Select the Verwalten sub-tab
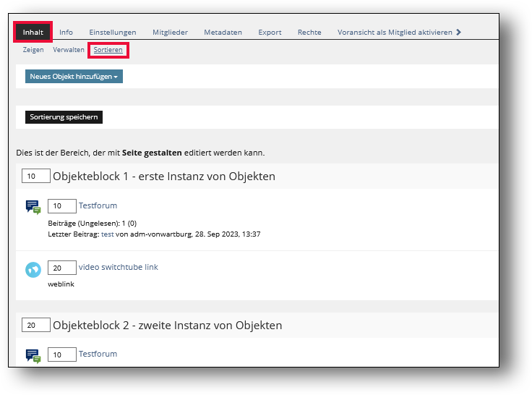This screenshot has height=395, width=532. pyautogui.click(x=69, y=50)
